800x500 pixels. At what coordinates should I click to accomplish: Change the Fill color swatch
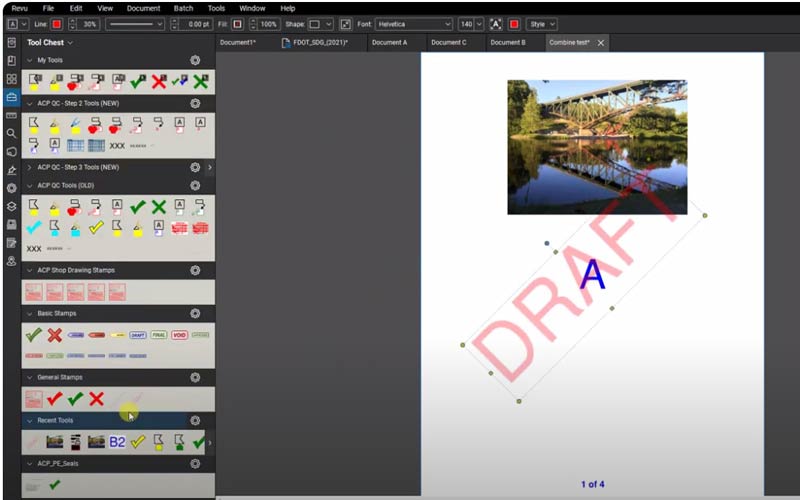237,24
